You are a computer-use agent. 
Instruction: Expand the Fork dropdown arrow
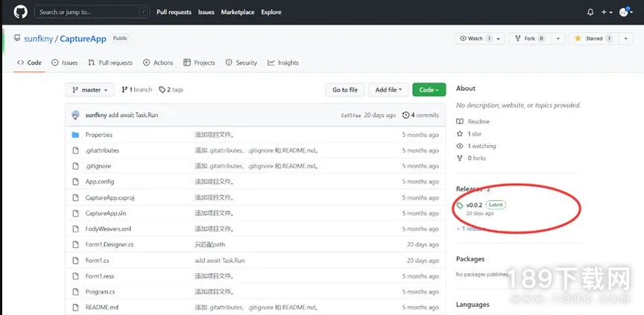[558, 39]
